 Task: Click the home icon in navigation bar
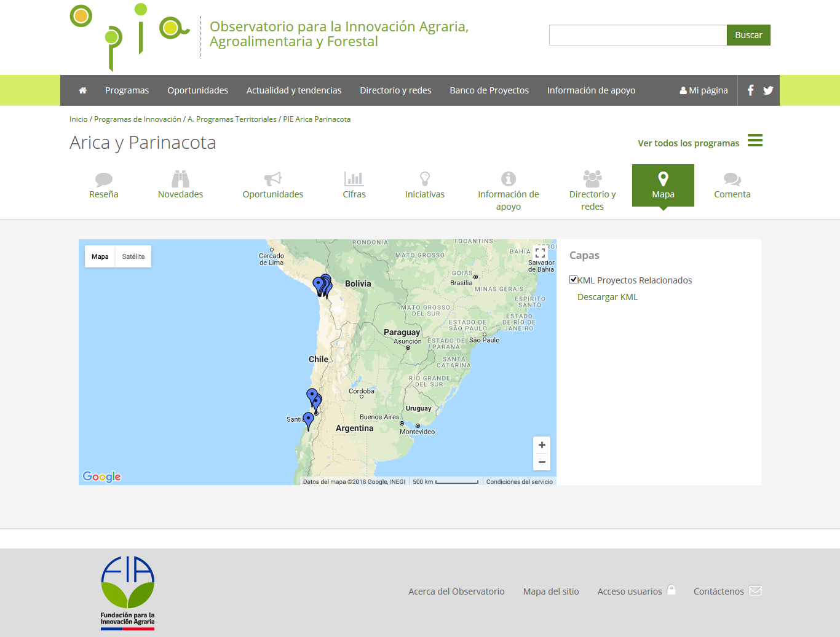[x=82, y=90]
